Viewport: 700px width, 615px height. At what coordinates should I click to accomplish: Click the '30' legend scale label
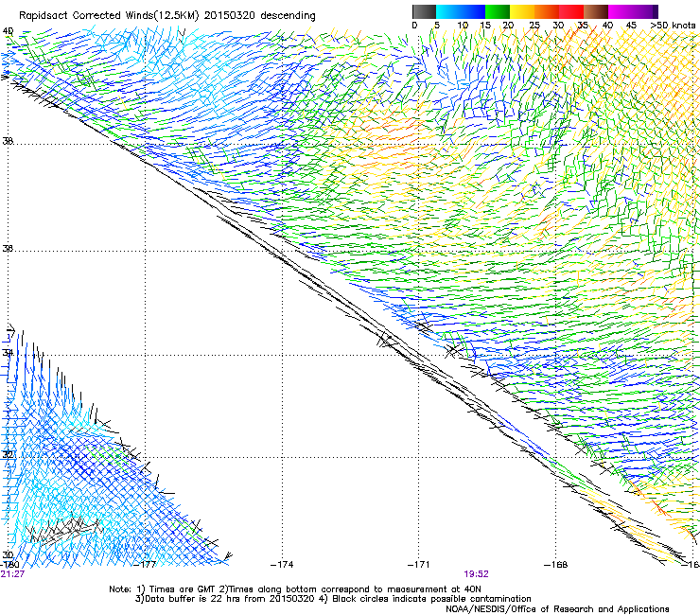tap(558, 26)
